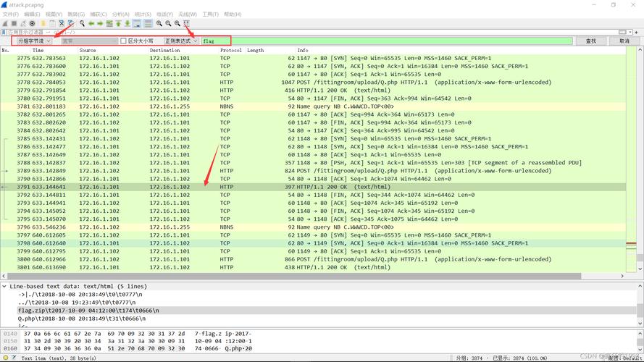Click the go to next packet arrow
This screenshot has height=362, width=644.
click(x=100, y=23)
